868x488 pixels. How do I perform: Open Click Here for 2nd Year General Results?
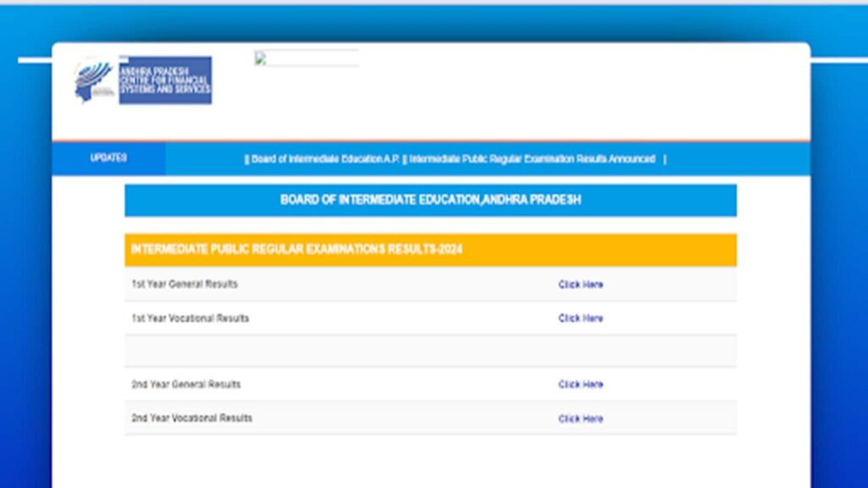(581, 385)
